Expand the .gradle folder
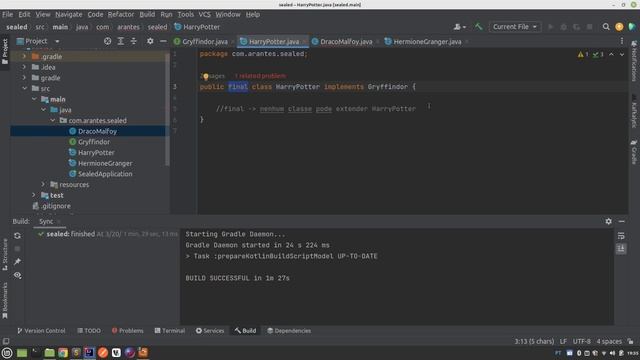Image resolution: width=640 pixels, height=360 pixels. tap(24, 56)
